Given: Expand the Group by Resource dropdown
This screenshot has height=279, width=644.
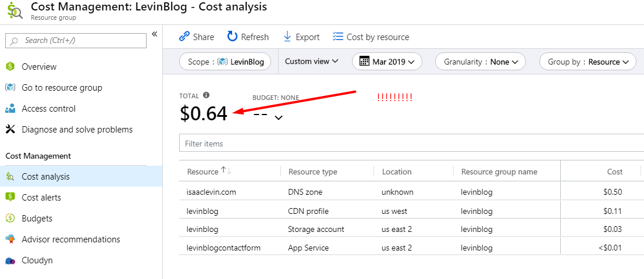Looking at the screenshot, I should (x=588, y=62).
